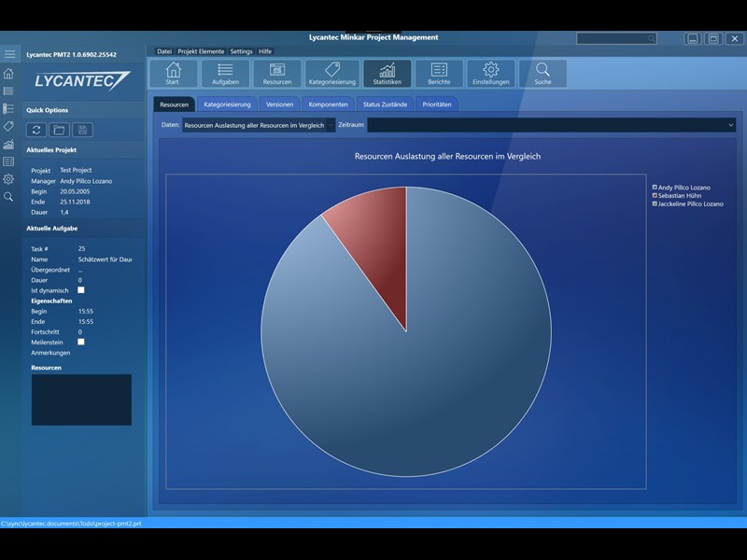This screenshot has width=747, height=560.
Task: Switch to the Komponenten tab
Action: pyautogui.click(x=329, y=105)
